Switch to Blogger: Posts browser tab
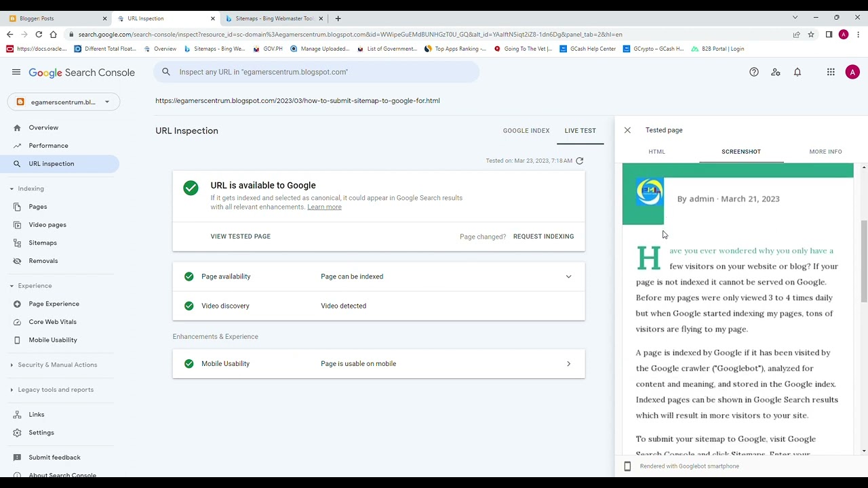 click(x=57, y=18)
